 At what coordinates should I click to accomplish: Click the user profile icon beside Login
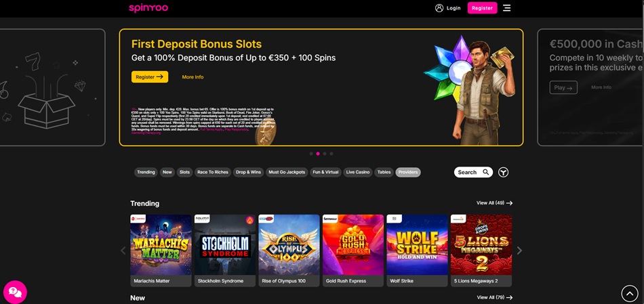[439, 8]
